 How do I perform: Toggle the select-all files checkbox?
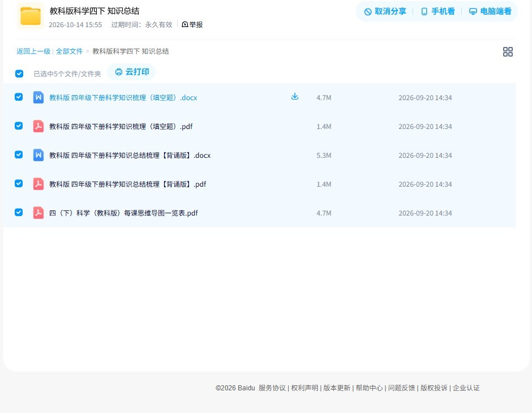tap(19, 74)
